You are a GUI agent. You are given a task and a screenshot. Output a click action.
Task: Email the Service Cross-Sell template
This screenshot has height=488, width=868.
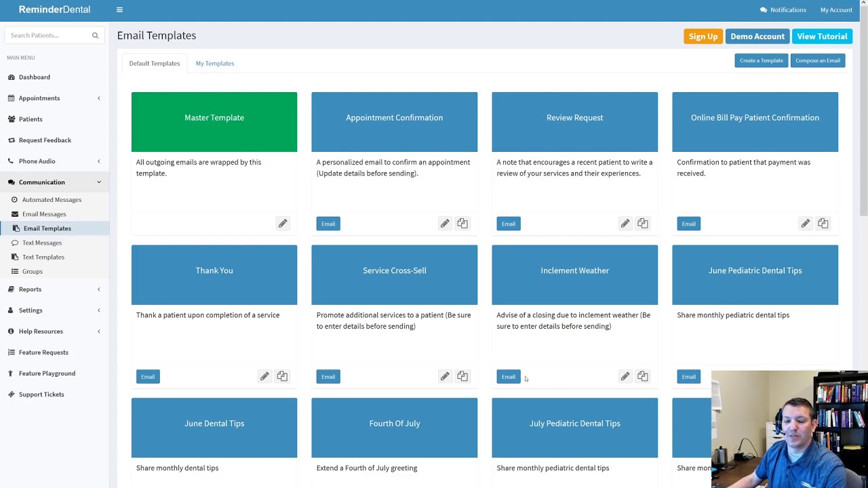[x=328, y=377]
